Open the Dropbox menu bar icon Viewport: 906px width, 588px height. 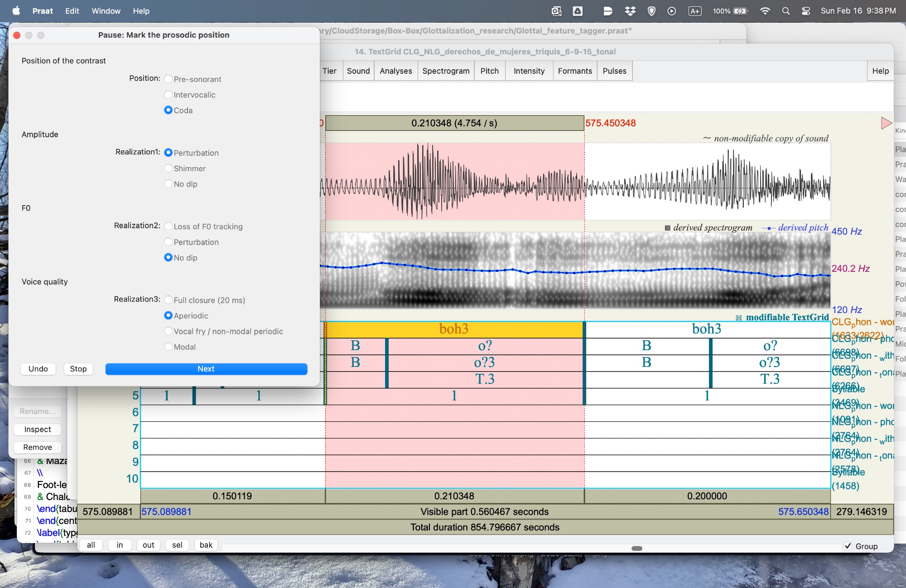tap(630, 11)
